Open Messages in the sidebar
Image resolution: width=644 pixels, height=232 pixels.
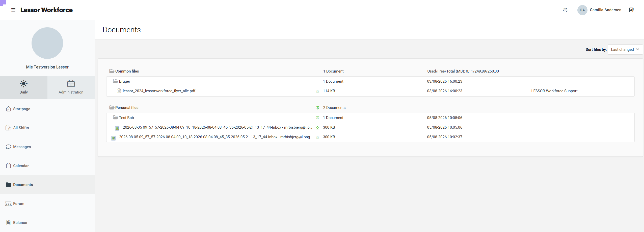47,147
